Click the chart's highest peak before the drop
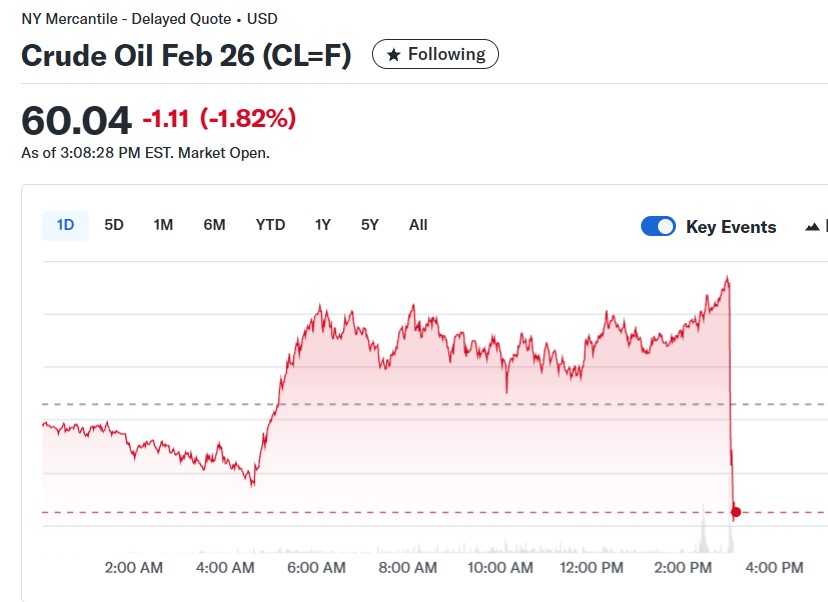This screenshot has width=828, height=602. click(x=727, y=279)
